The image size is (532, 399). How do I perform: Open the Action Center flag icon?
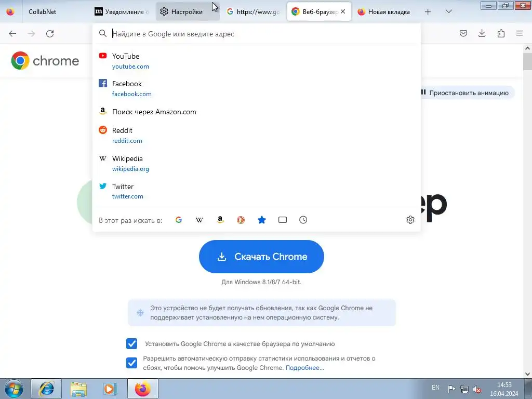[x=451, y=389]
